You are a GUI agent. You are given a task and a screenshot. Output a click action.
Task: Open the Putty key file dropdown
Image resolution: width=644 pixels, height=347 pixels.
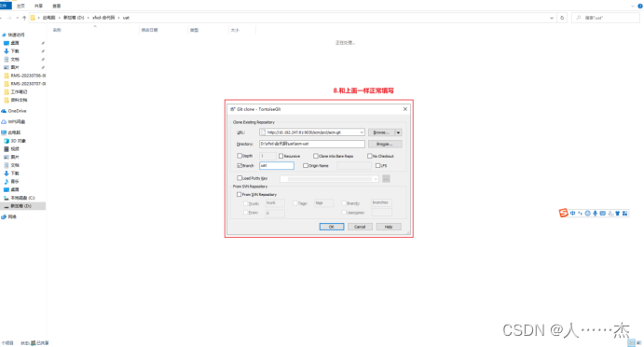pyautogui.click(x=375, y=179)
